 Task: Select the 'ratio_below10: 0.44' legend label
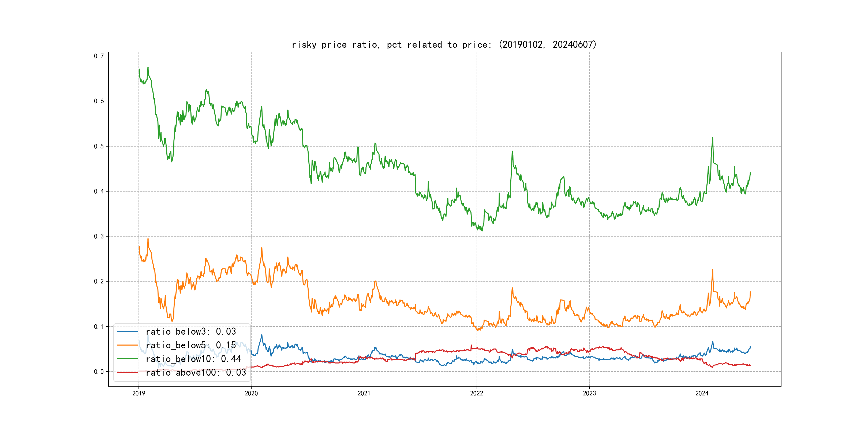193,359
